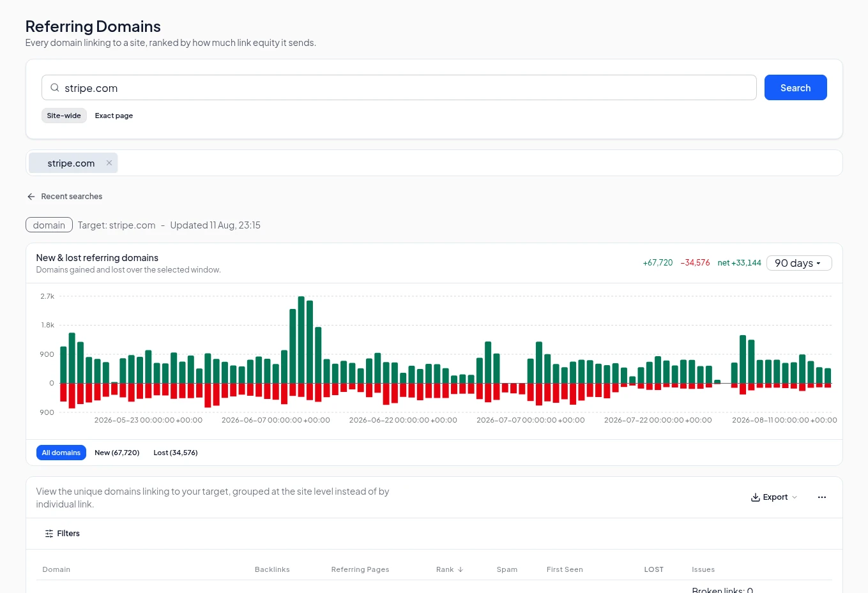Click the stripe.com search input field

click(x=399, y=87)
